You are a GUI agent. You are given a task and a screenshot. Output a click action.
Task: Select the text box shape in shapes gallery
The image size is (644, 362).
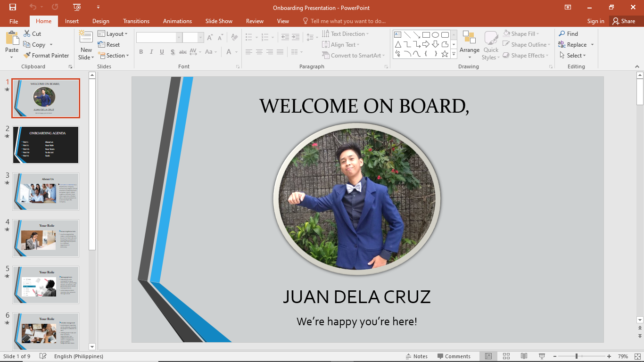[397, 35]
